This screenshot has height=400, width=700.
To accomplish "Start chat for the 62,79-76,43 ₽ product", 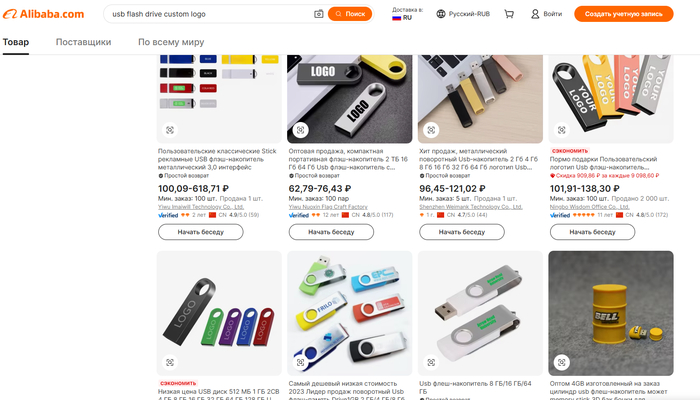I will point(331,232).
